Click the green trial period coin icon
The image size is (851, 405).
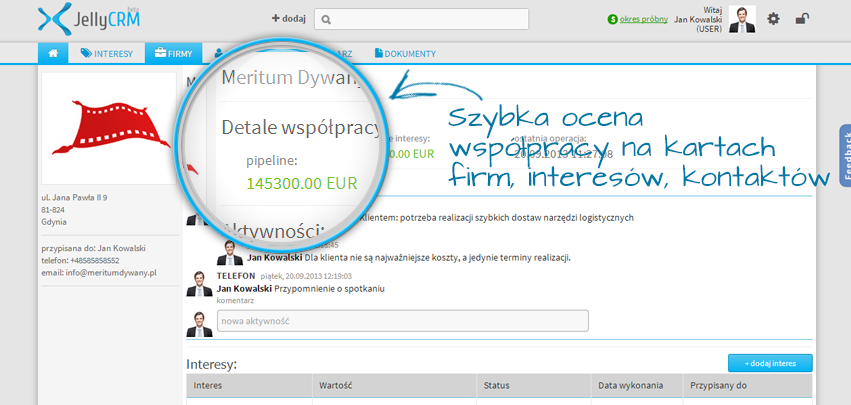tap(612, 19)
